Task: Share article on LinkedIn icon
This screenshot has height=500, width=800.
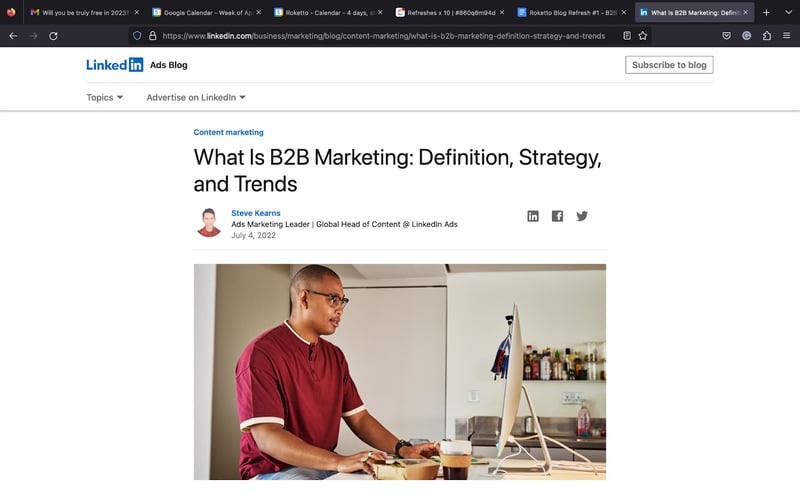Action: coord(533,216)
